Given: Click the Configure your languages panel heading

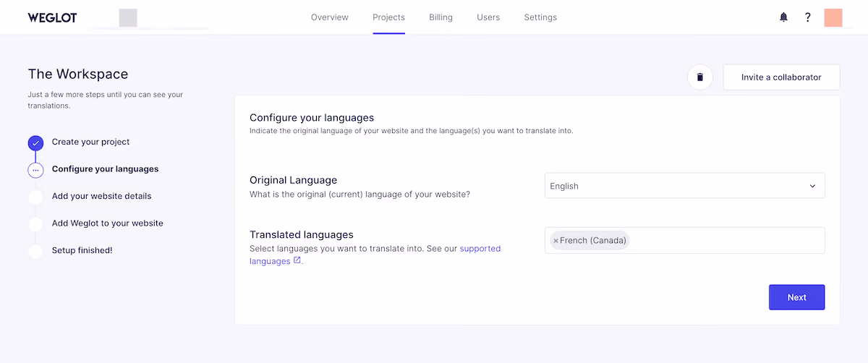Looking at the screenshot, I should (312, 117).
